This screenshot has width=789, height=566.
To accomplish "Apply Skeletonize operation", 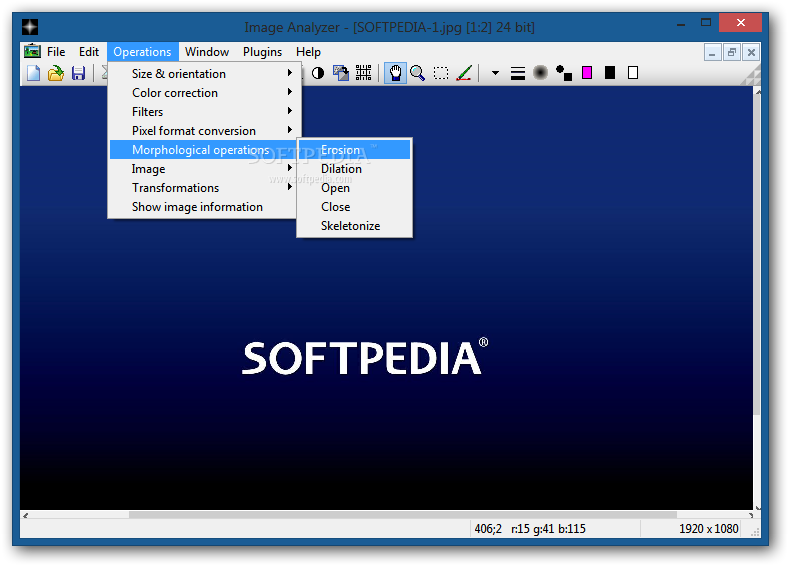I will point(355,226).
